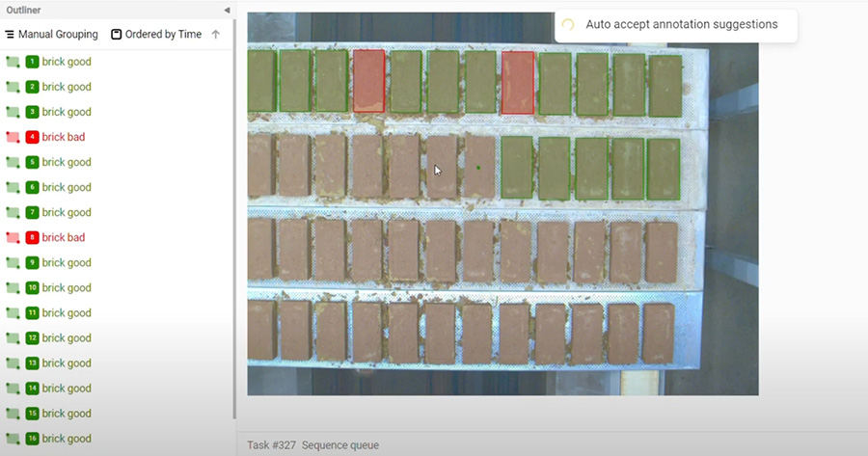Click the Task #327 label

[x=271, y=445]
